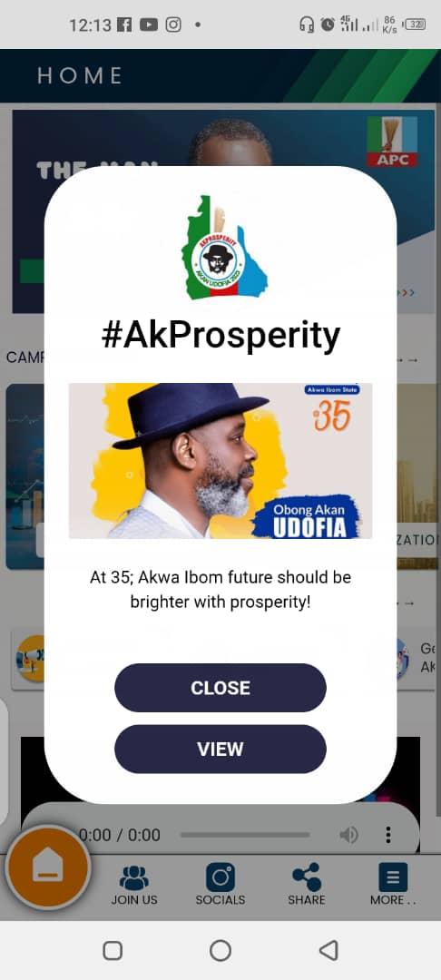Tap the Facebook notification icon

(124, 24)
